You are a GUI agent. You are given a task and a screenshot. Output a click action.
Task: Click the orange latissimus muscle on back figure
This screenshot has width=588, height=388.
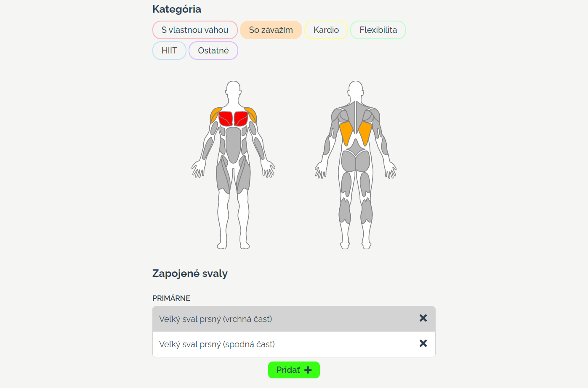pos(346,133)
